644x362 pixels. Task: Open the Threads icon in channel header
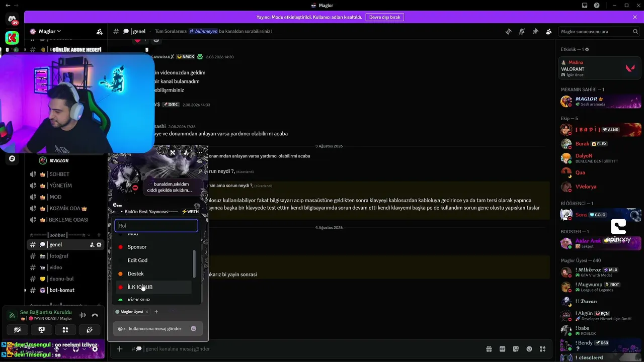pyautogui.click(x=509, y=31)
